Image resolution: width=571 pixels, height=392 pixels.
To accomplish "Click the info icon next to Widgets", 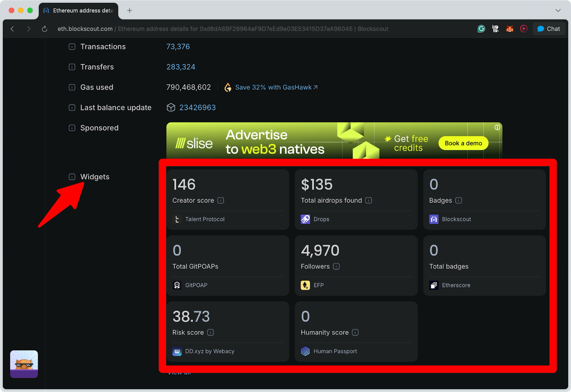I will 72,176.
